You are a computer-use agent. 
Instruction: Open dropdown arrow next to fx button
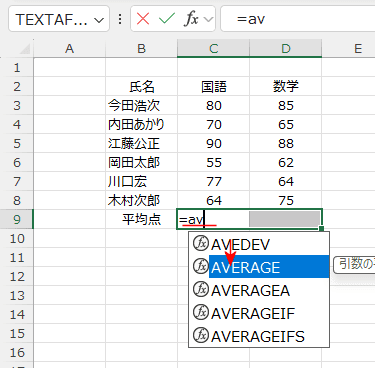pos(209,20)
